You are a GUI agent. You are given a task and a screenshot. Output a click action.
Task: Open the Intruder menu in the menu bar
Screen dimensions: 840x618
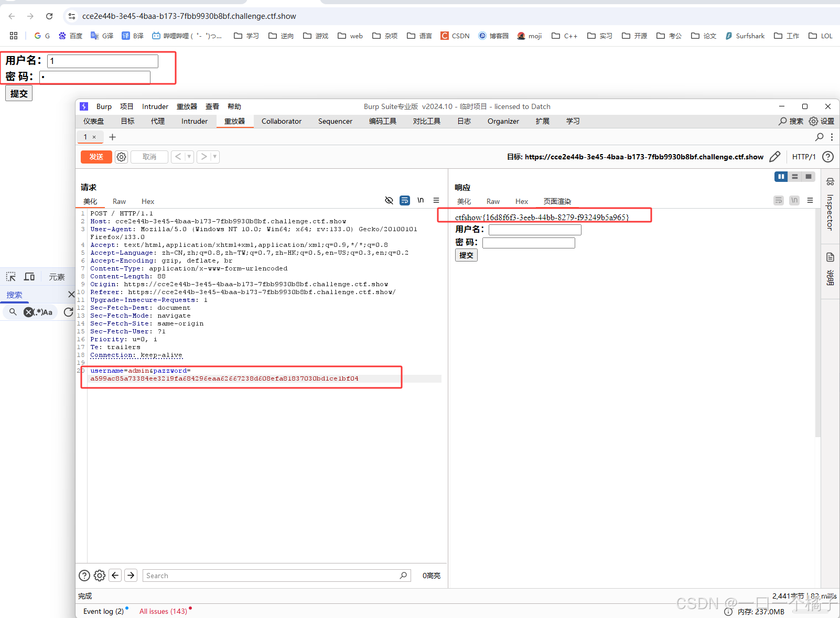pos(155,106)
